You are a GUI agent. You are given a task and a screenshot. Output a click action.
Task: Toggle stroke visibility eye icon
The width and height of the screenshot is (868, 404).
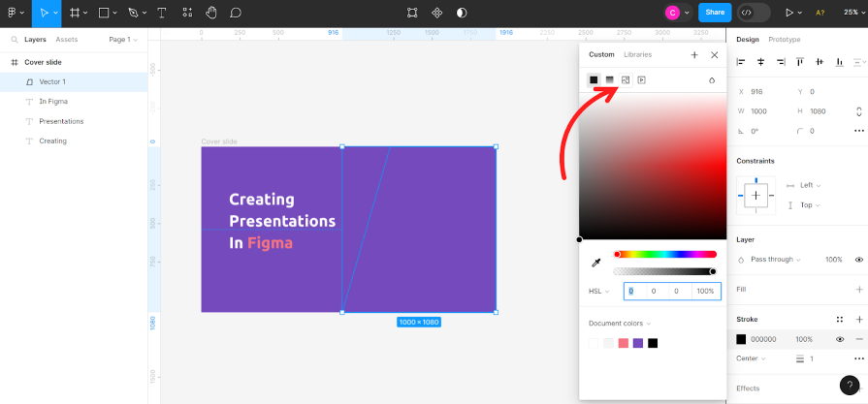pos(840,339)
